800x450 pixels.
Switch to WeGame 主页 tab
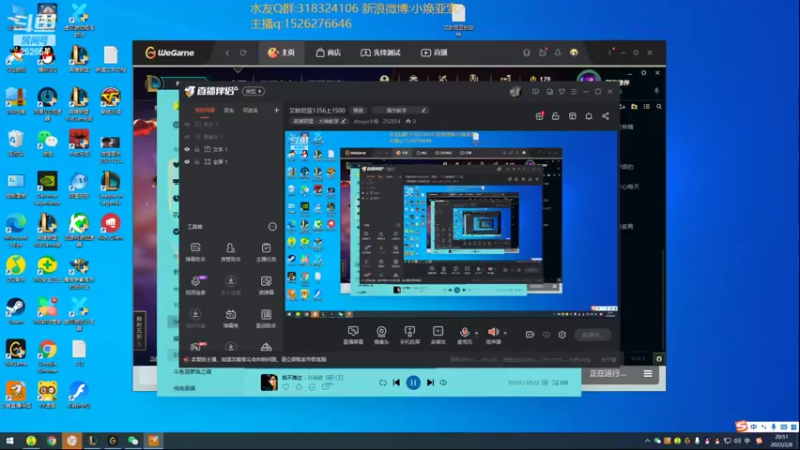[282, 53]
